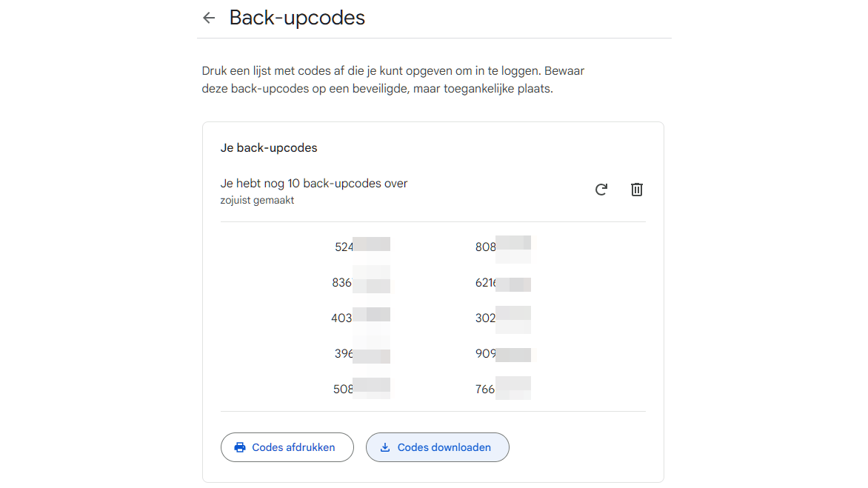The height and width of the screenshot is (488, 868).
Task: Delete backup codes via the trash icon
Action: (x=637, y=190)
